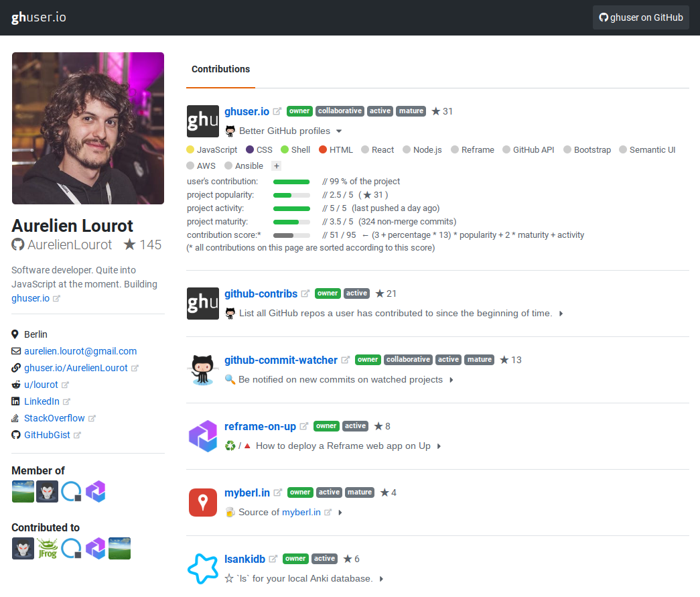
Task: Click the blue star avatar of lsankidb
Action: (x=203, y=569)
